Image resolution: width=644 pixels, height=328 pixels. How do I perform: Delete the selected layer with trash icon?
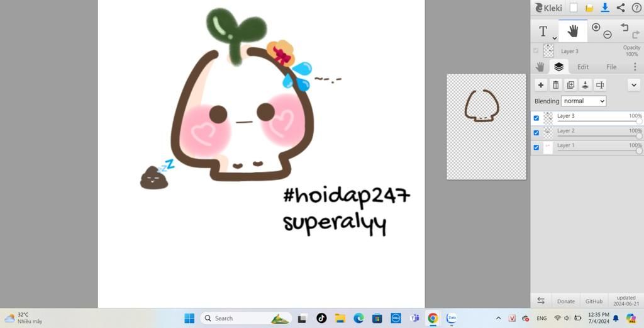[556, 85]
